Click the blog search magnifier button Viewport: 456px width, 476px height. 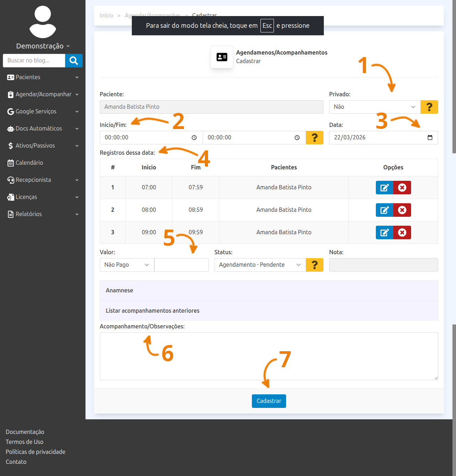(74, 61)
